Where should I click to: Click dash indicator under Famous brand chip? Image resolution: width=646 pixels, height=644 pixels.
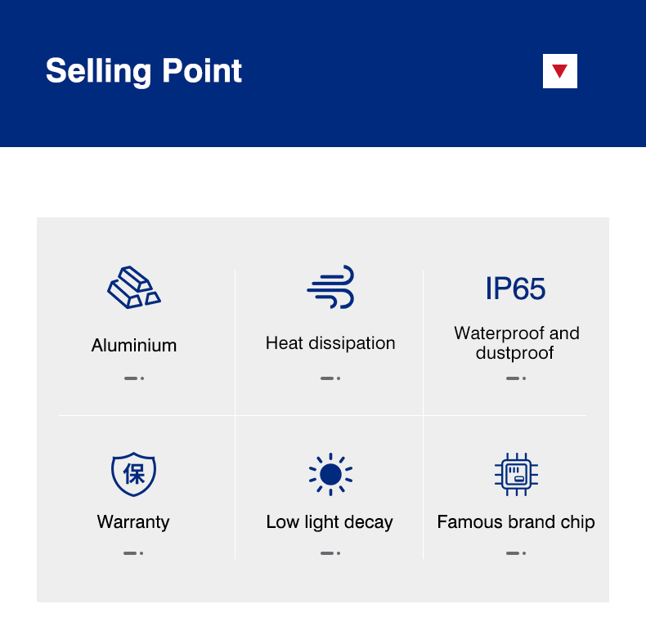coord(516,553)
